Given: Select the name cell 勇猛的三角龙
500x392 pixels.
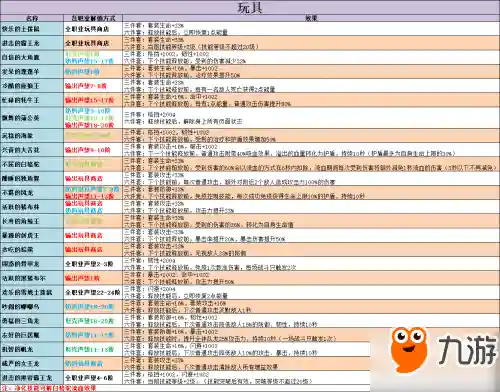Looking at the screenshot, I should coord(32,321).
